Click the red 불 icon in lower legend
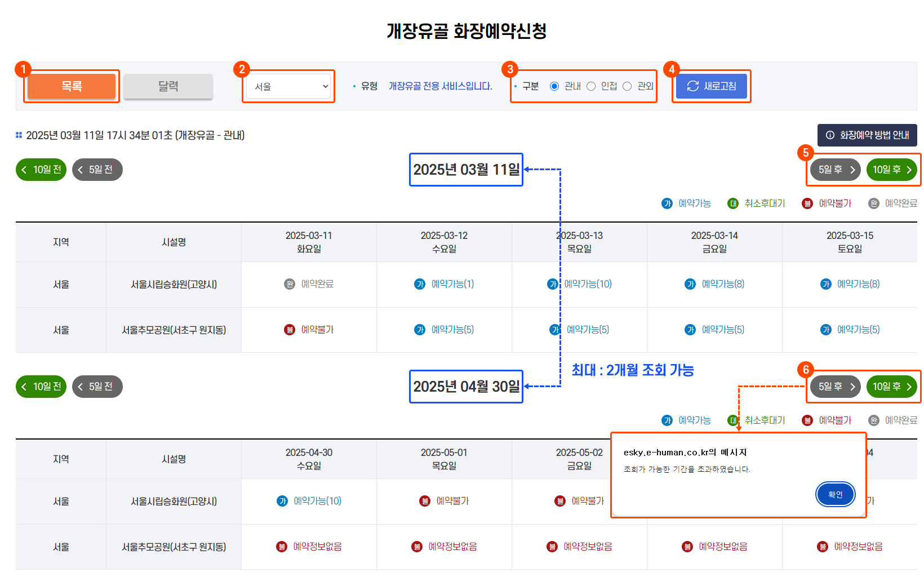Viewport: 924px width, 581px height. pos(807,420)
